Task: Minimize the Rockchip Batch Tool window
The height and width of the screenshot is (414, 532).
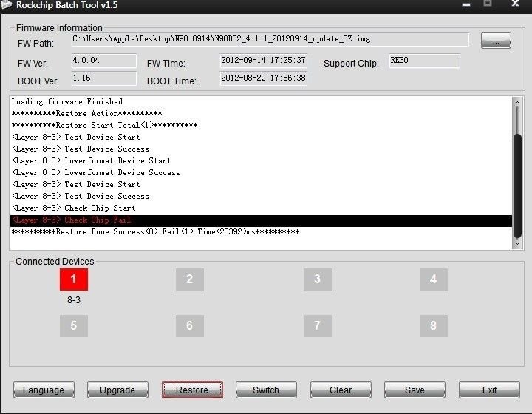Action: click(x=466, y=4)
